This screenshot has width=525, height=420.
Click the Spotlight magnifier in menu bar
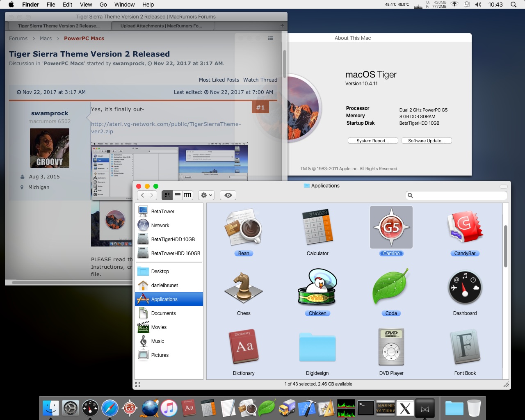[x=514, y=5]
